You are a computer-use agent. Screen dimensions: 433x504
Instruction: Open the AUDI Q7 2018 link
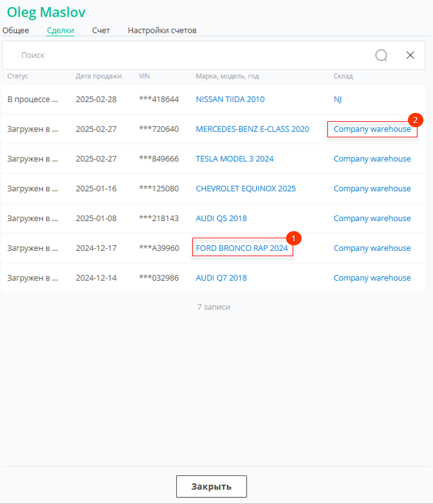point(222,278)
